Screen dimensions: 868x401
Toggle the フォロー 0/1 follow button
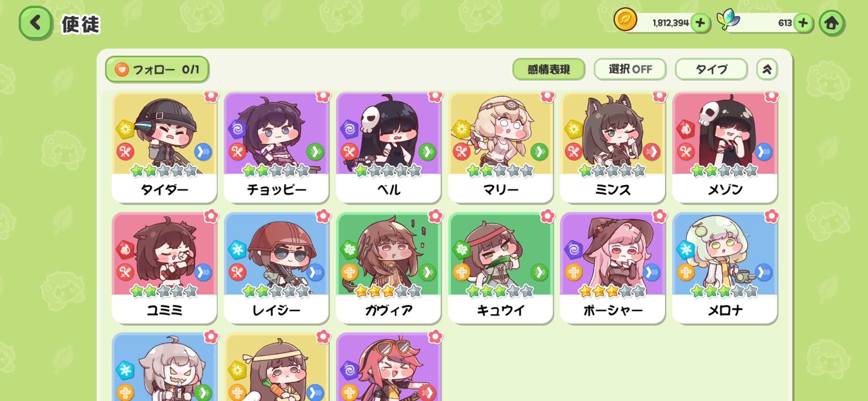point(157,69)
